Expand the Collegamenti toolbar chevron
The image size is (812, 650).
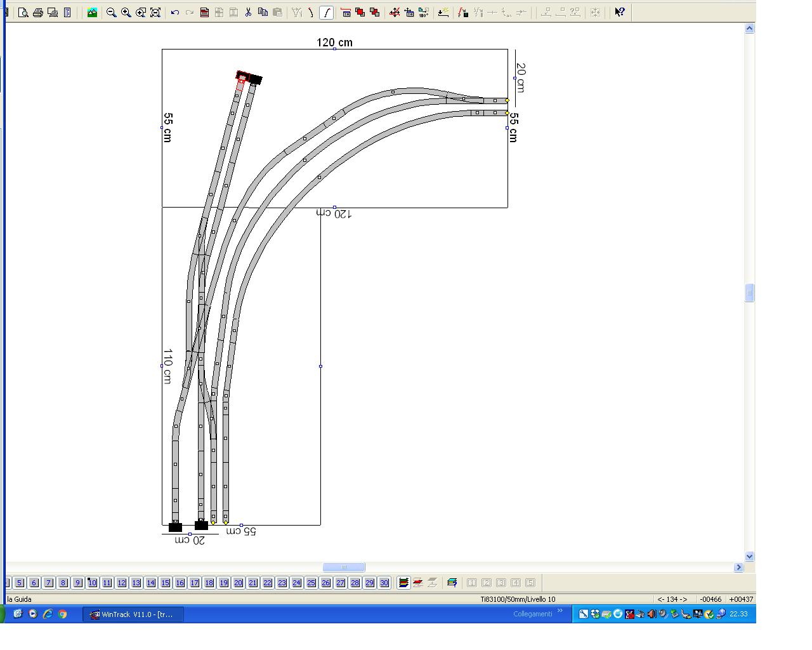(x=560, y=611)
